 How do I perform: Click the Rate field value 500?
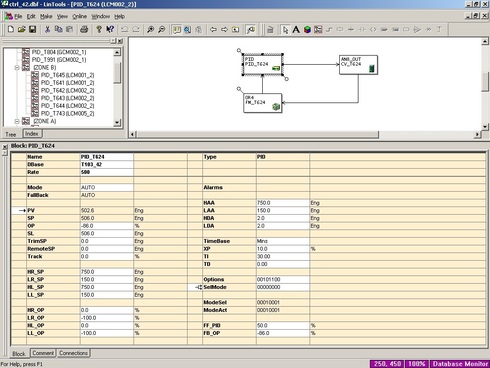point(107,172)
